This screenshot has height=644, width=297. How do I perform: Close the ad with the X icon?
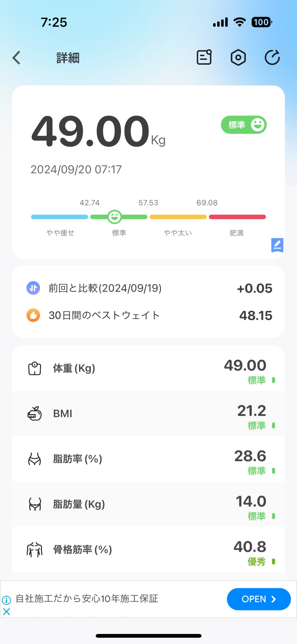(6, 612)
